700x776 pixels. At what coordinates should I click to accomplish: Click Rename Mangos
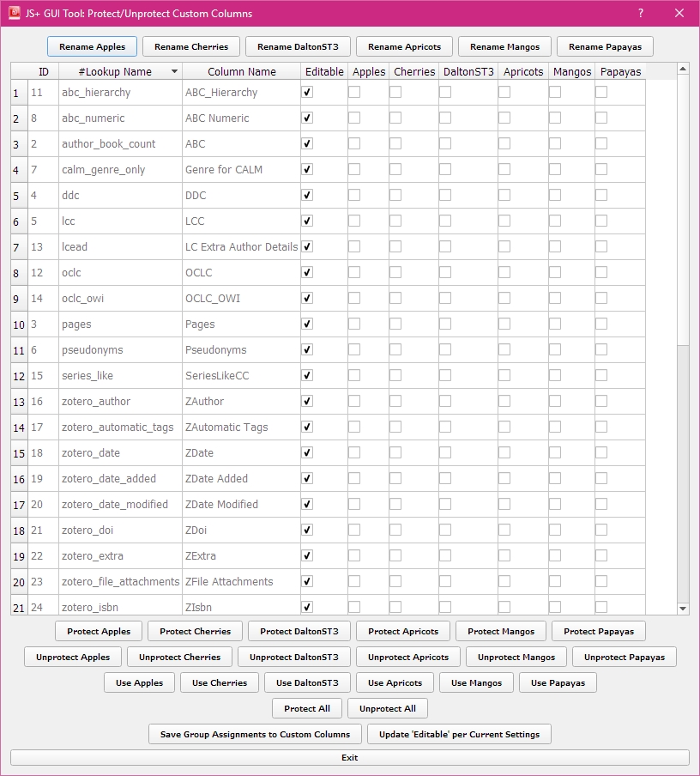pyautogui.click(x=504, y=46)
